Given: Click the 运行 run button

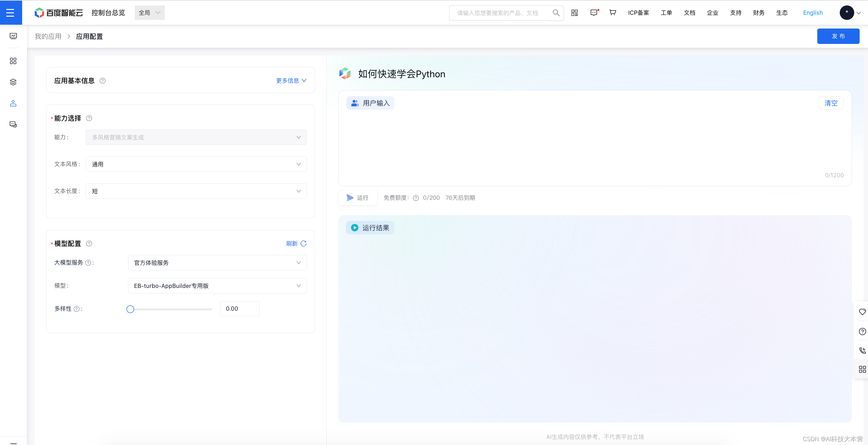Looking at the screenshot, I should click(358, 198).
